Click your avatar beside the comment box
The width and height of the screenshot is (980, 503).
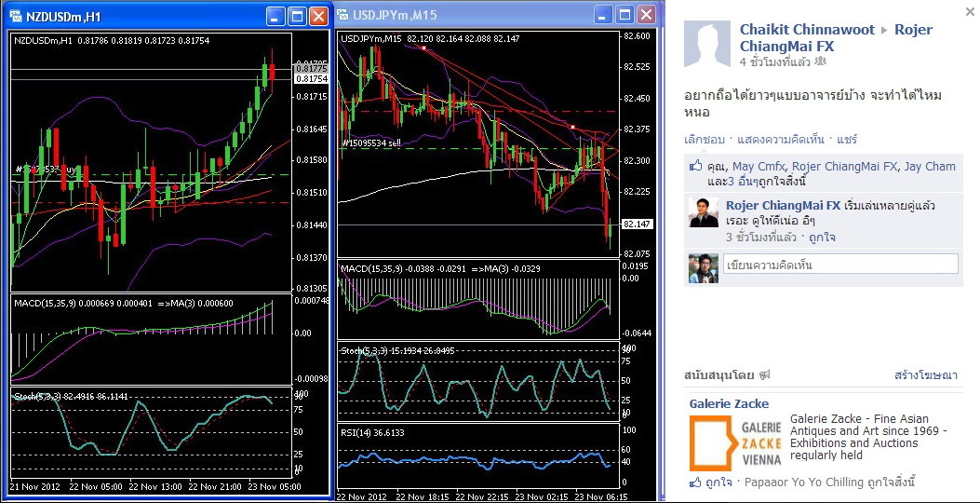(x=704, y=268)
